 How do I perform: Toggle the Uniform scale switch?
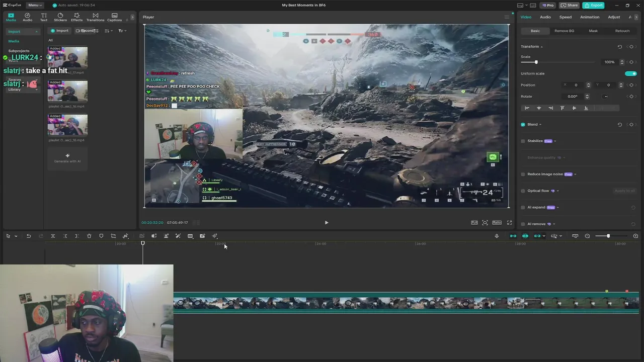point(631,73)
